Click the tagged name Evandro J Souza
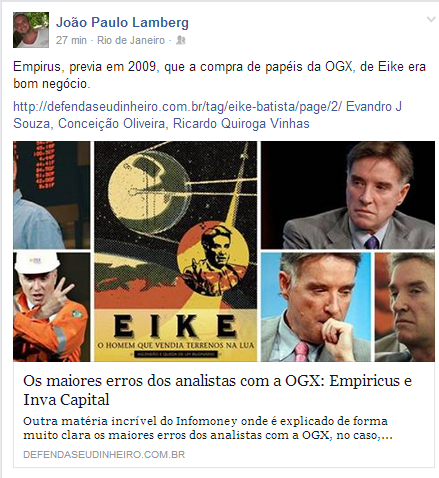 coord(207,115)
